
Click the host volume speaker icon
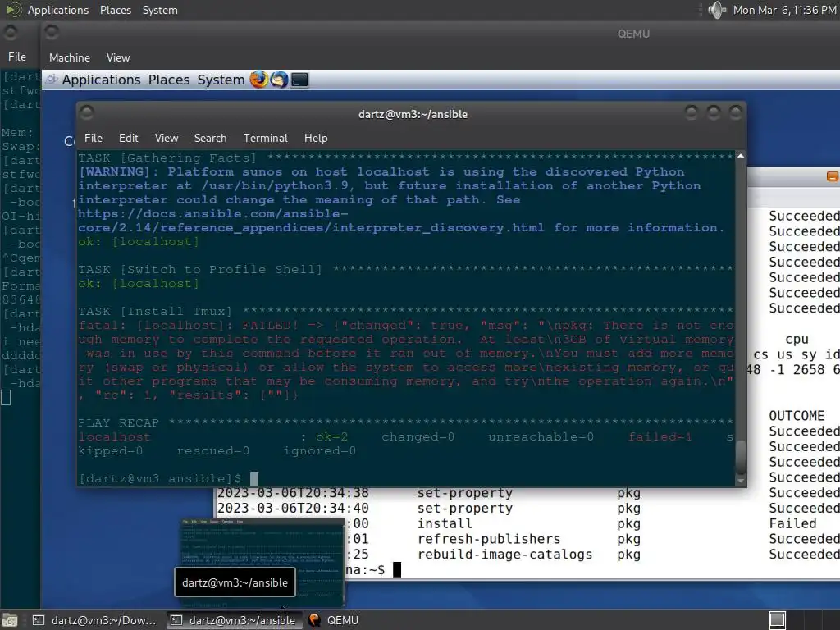[717, 10]
